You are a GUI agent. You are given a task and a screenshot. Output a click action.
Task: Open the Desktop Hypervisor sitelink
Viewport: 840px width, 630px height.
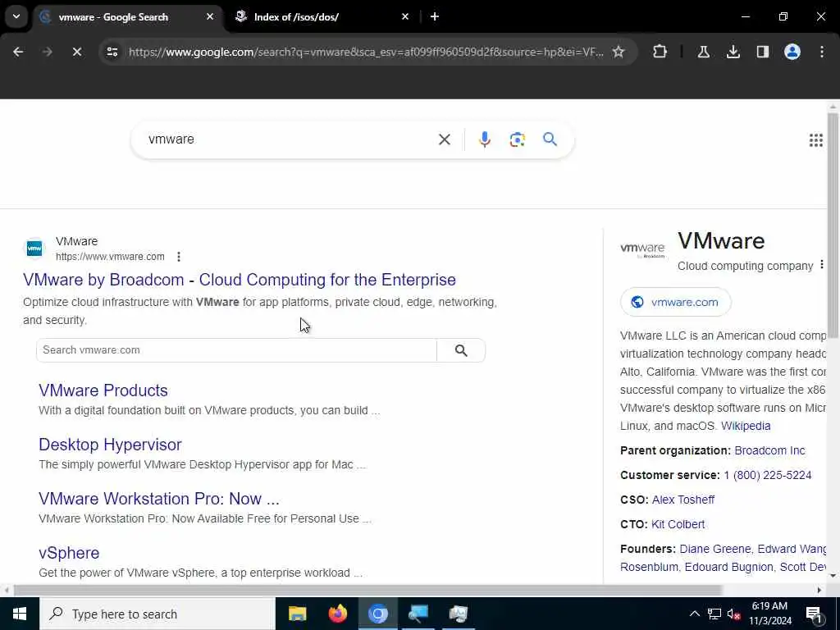tap(110, 445)
